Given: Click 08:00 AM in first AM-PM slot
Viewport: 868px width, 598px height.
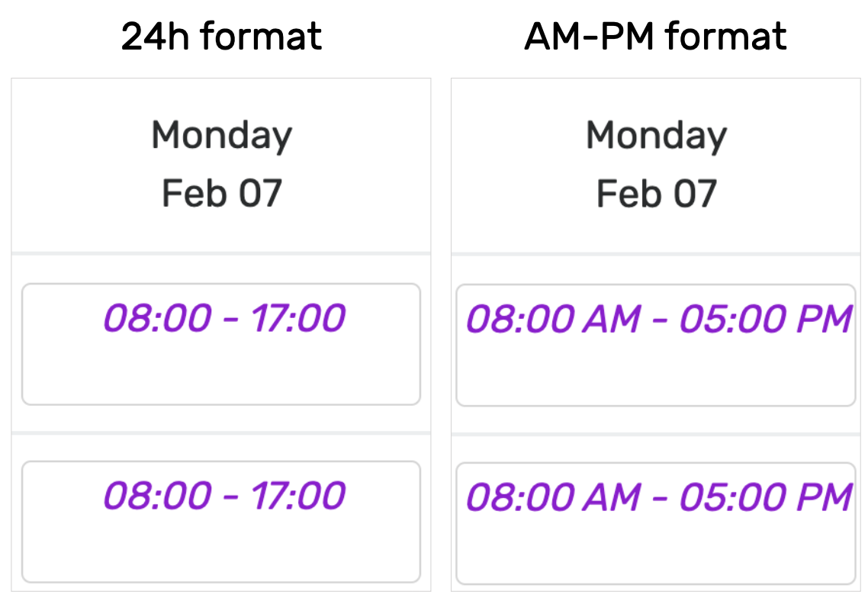Looking at the screenshot, I should (554, 320).
